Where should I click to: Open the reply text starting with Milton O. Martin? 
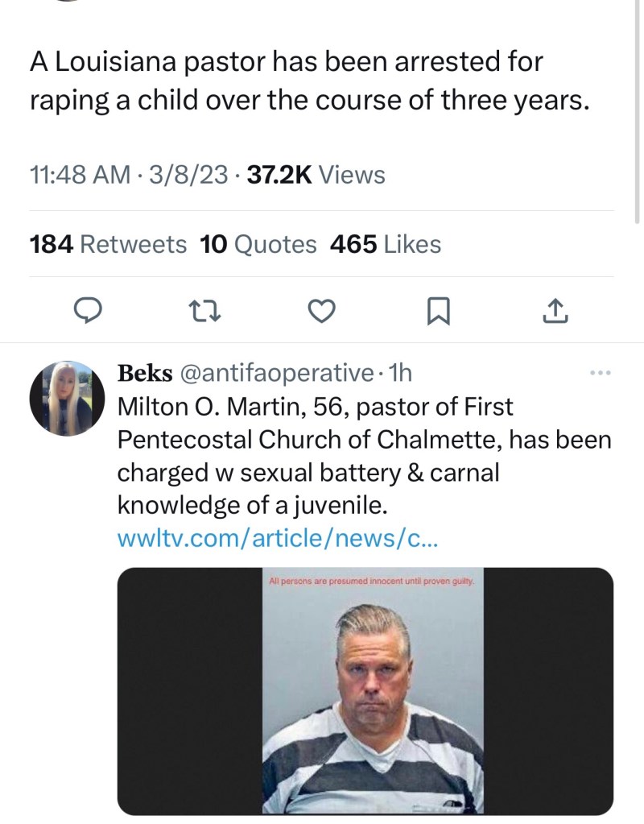click(x=364, y=456)
